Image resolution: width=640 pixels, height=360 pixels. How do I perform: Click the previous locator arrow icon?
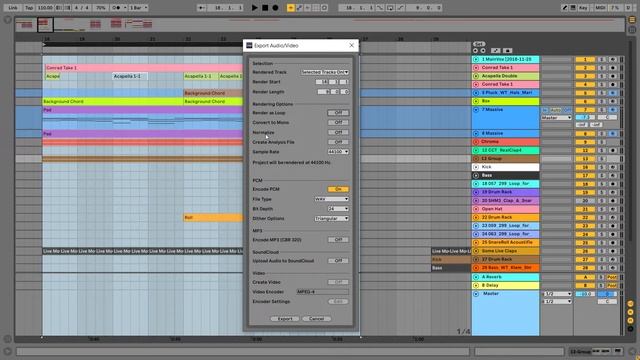[475, 51]
